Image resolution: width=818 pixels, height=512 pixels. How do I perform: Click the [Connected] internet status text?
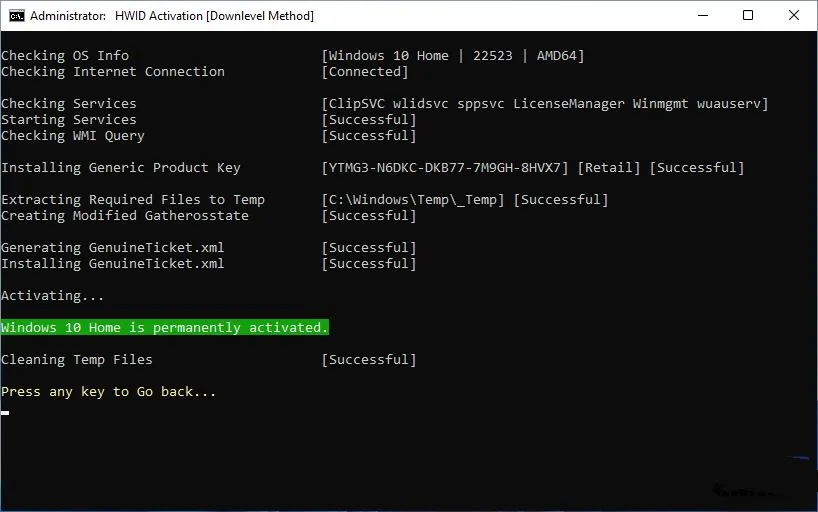(x=365, y=72)
